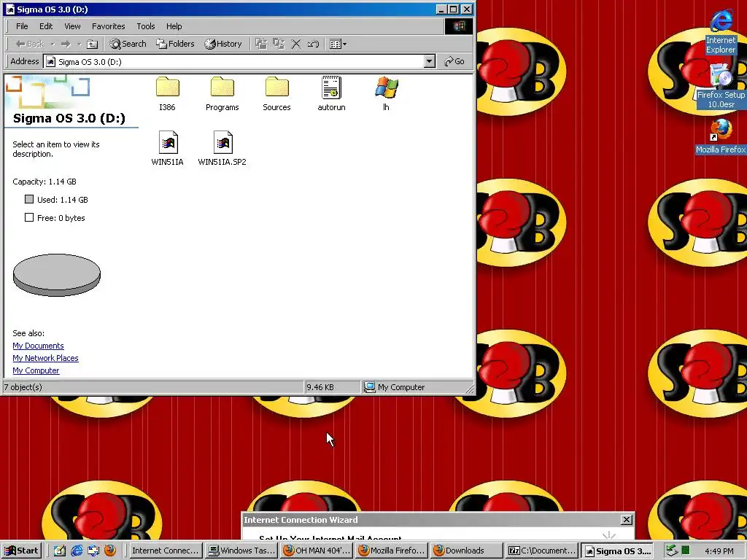Switch to Internet Connec... taskbar button

click(165, 551)
